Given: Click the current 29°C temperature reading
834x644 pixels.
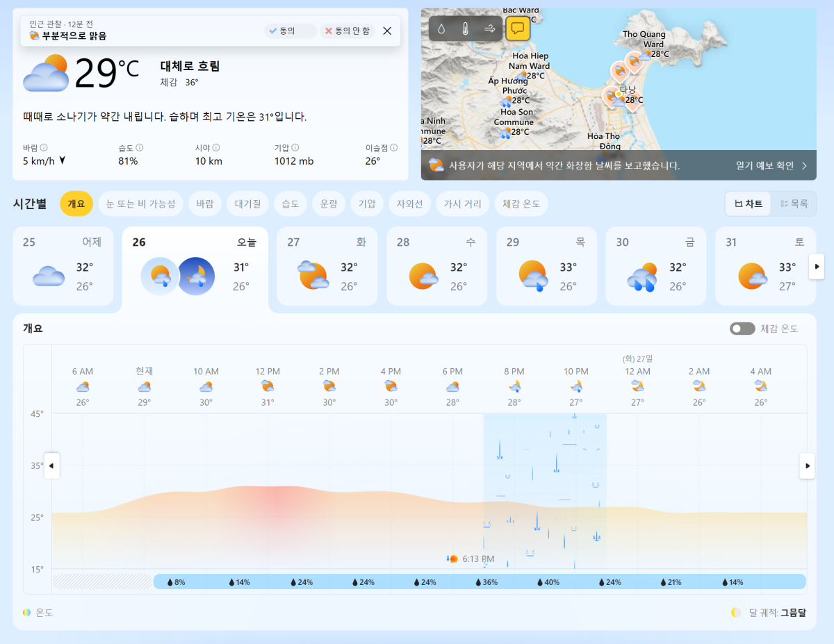Looking at the screenshot, I should [x=106, y=72].
